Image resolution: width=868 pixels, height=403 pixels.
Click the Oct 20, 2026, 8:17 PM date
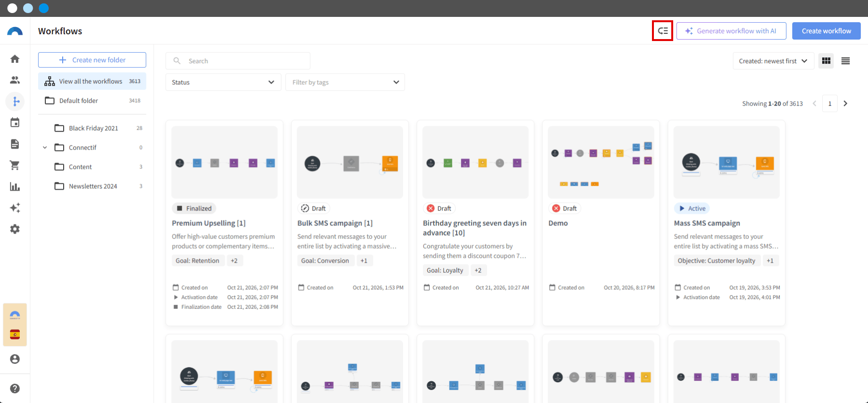click(629, 288)
